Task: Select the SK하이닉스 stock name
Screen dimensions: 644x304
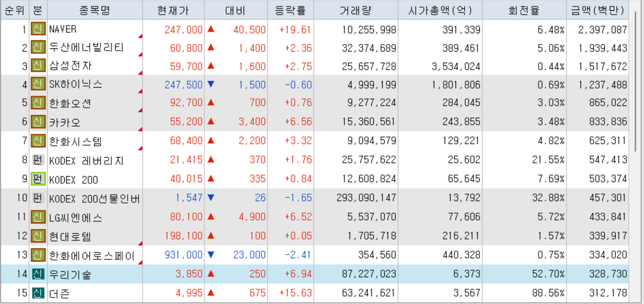Action: coord(76,85)
